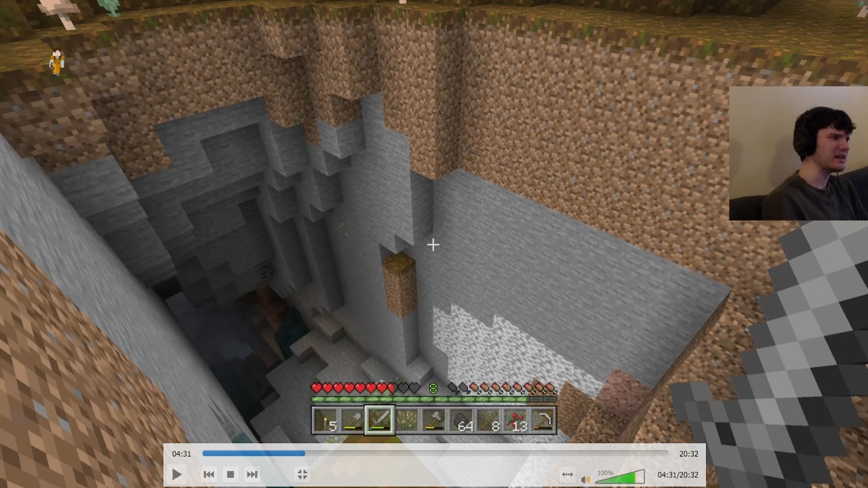Click the extended settings arrows icon

tap(568, 474)
